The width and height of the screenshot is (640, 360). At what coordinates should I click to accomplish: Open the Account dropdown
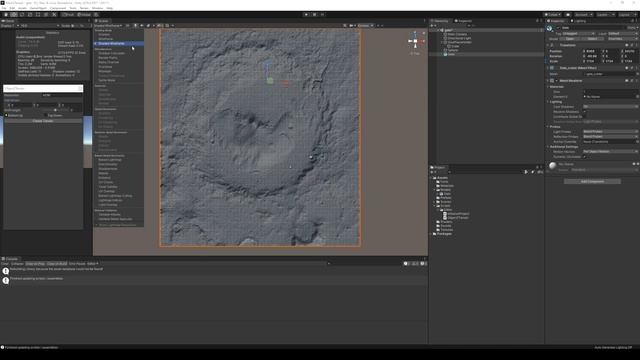[583, 15]
